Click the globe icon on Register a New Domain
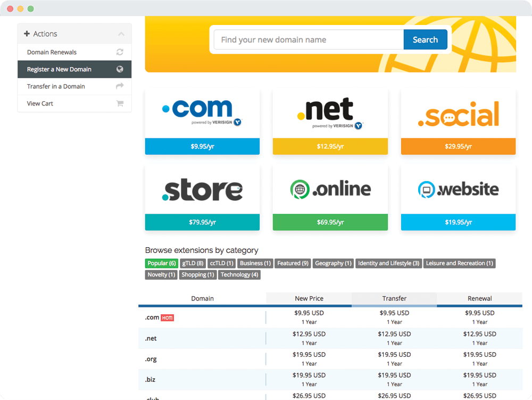This screenshot has width=532, height=400. click(x=120, y=69)
